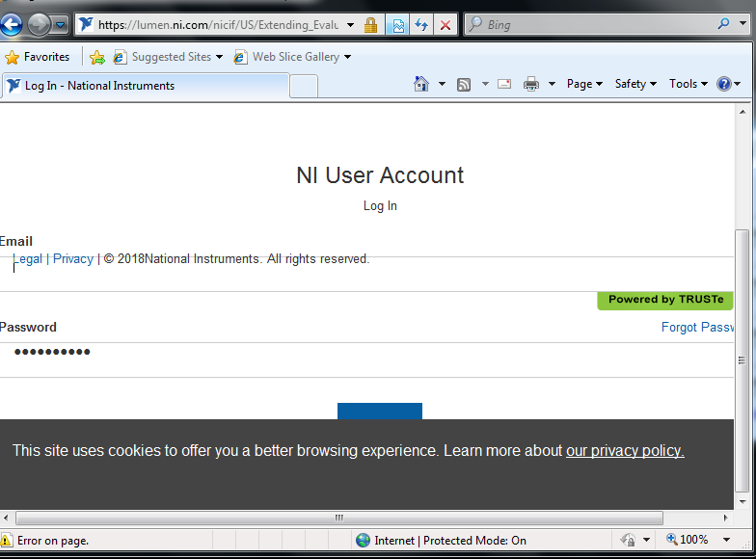Expand the Print dropdown arrow

coord(552,84)
